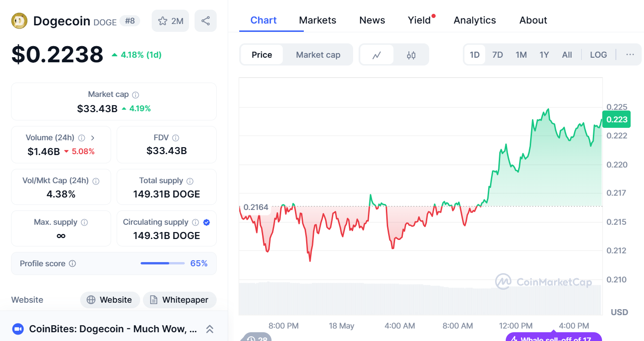Click Market cap info icon
The height and width of the screenshot is (341, 644).
[x=136, y=95]
